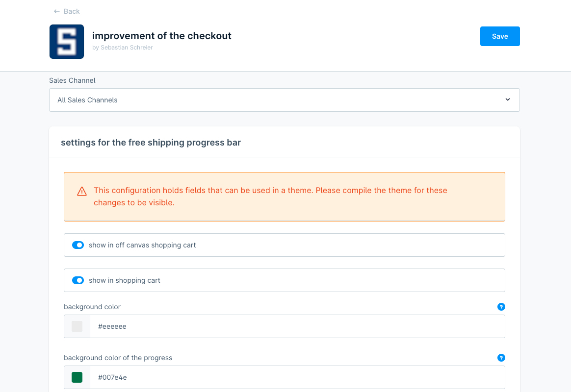Open the green progress color swatch
571x392 pixels.
tap(77, 377)
